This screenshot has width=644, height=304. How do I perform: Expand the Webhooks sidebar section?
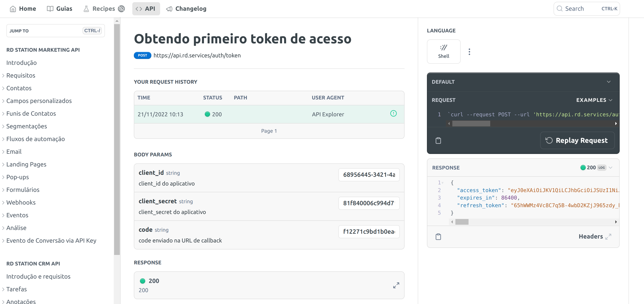(x=3, y=203)
